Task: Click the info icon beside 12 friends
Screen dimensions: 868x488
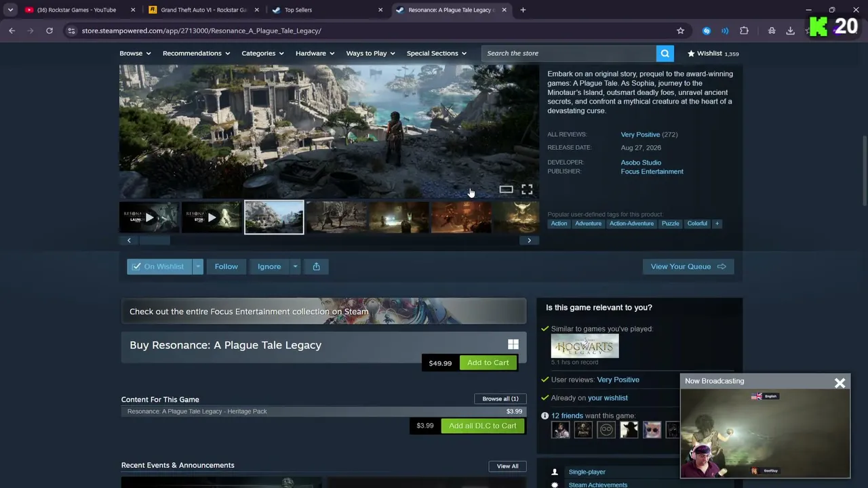Action: [545, 415]
